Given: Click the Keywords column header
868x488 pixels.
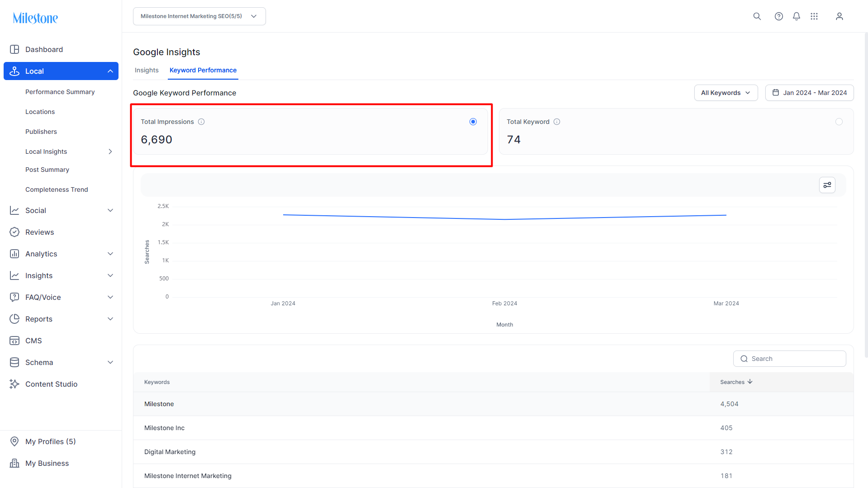Looking at the screenshot, I should [x=157, y=382].
